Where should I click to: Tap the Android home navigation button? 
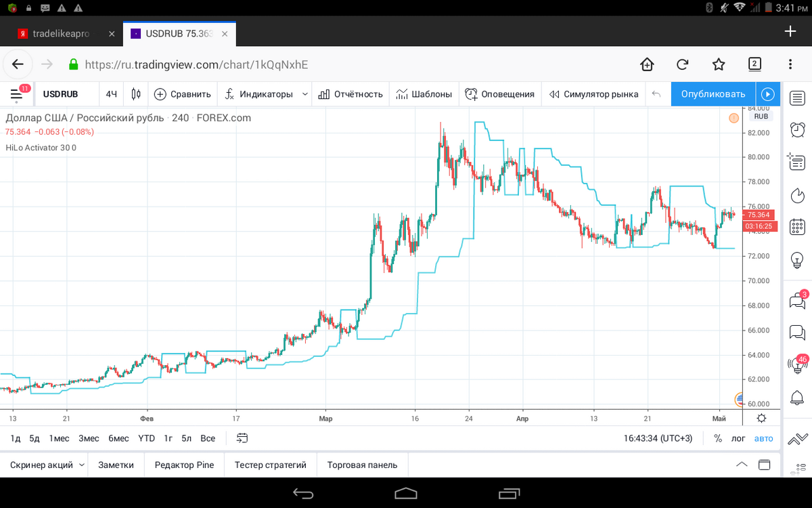(x=406, y=492)
